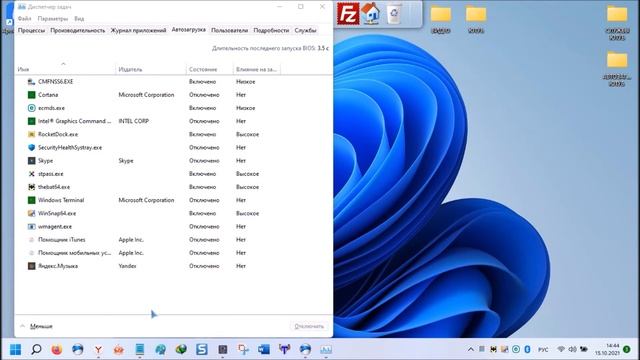Open the Подробности tab

271,30
